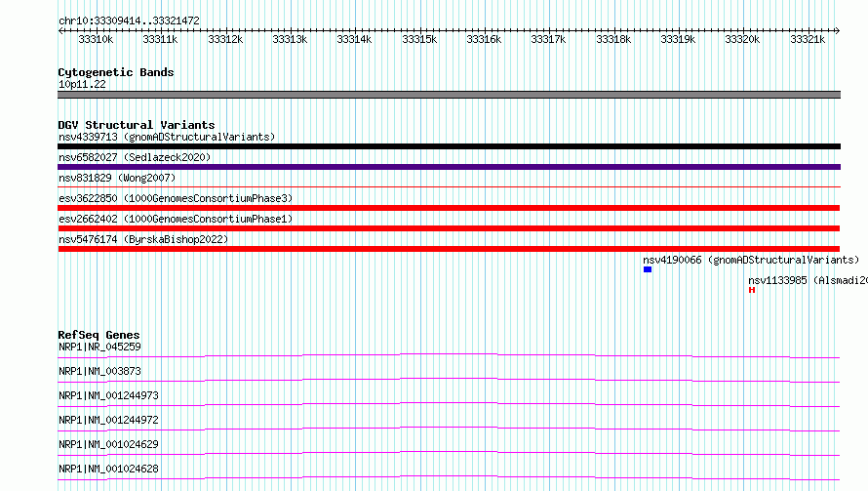Image resolution: width=868 pixels, height=491 pixels.
Task: Click the 33312k ruler tick label
Action: 225,39
